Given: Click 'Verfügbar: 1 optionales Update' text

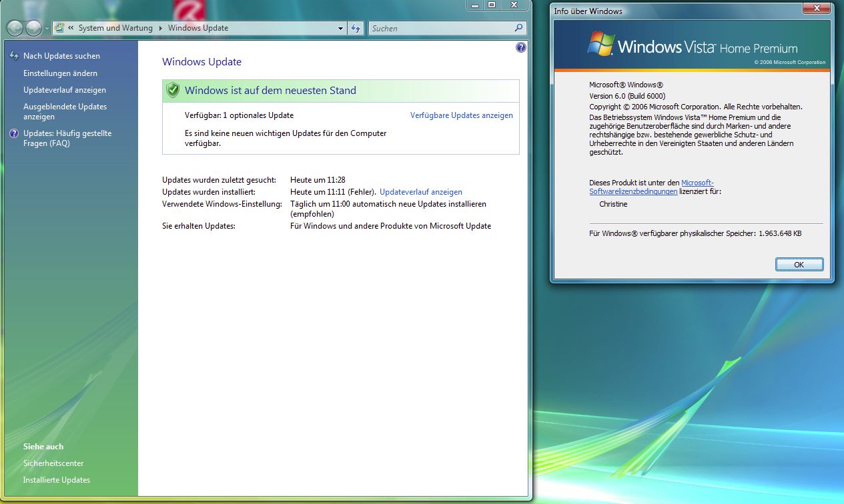Looking at the screenshot, I should coord(239,115).
